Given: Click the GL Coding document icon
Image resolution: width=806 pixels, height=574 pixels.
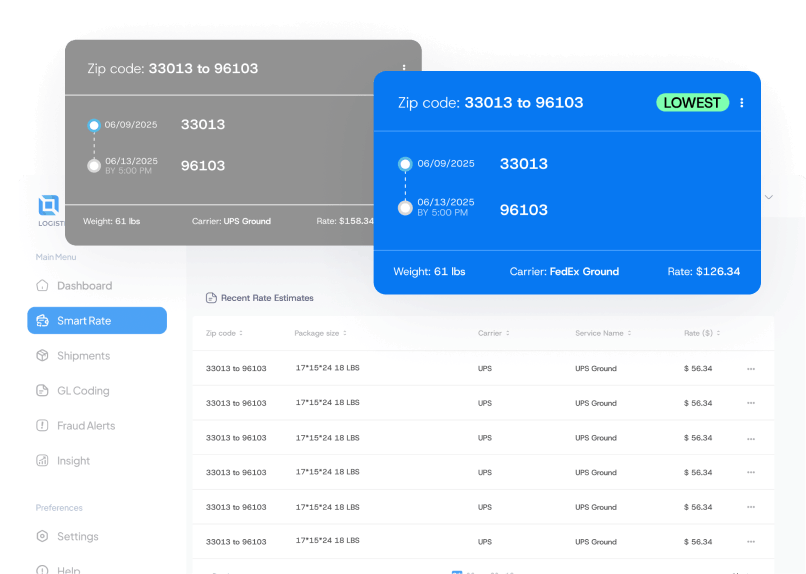Looking at the screenshot, I should click(42, 390).
